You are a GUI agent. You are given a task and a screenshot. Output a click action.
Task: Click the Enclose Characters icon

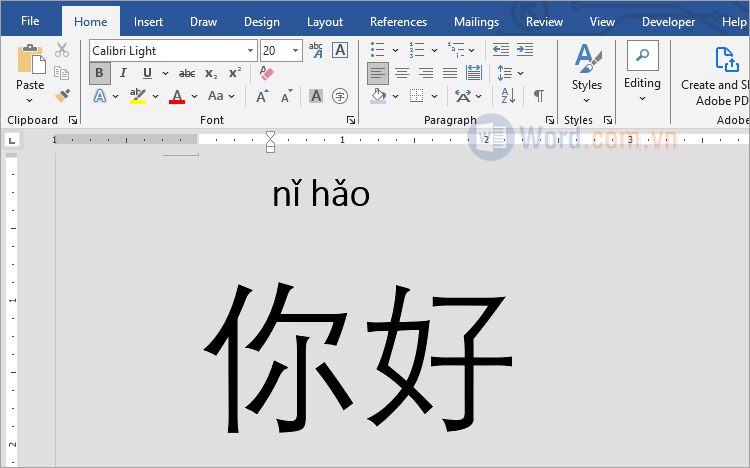(x=340, y=96)
